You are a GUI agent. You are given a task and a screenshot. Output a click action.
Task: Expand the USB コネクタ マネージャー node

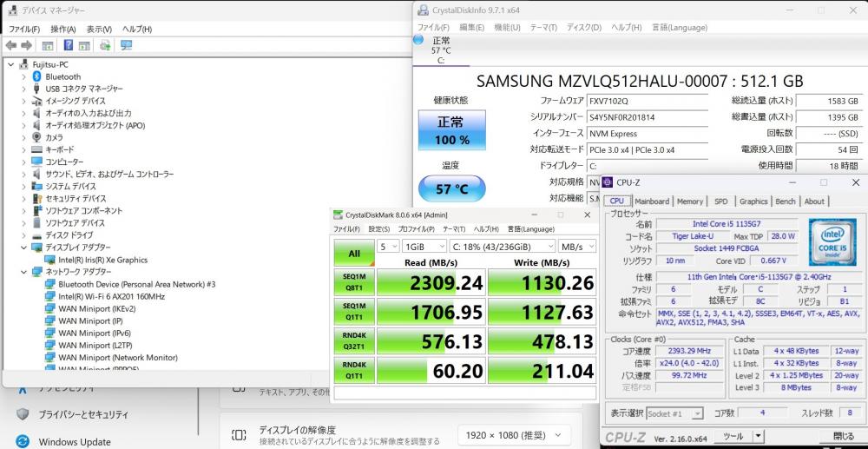(x=23, y=89)
